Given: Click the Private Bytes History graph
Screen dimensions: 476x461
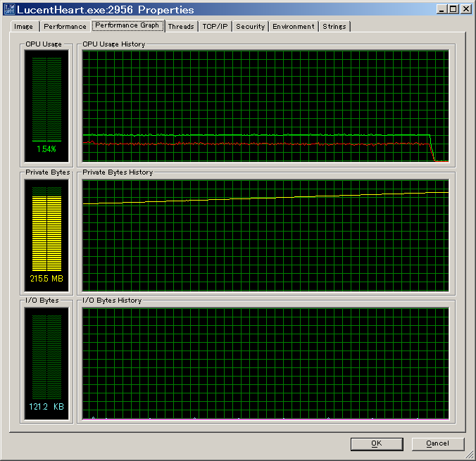Looking at the screenshot, I should coord(265,234).
